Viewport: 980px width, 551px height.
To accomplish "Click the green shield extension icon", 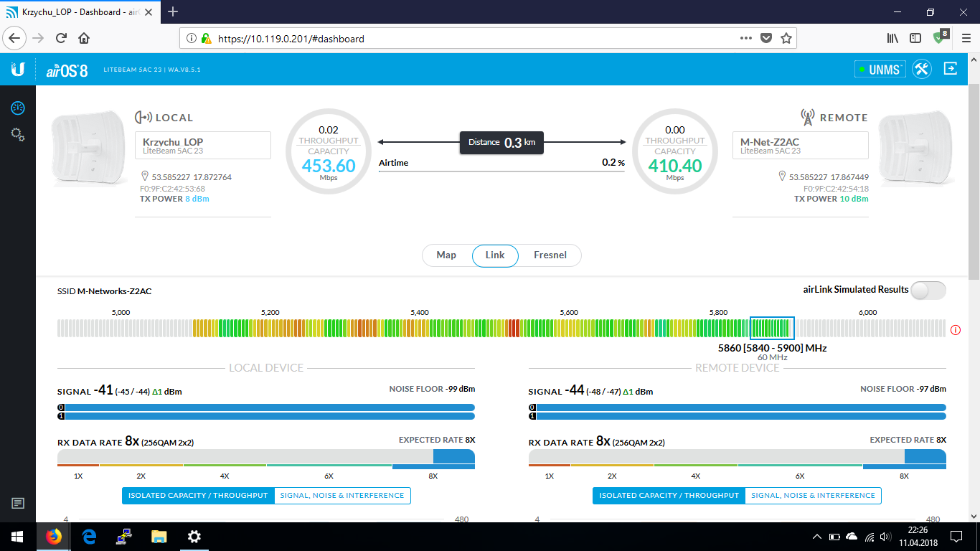I will coord(940,37).
